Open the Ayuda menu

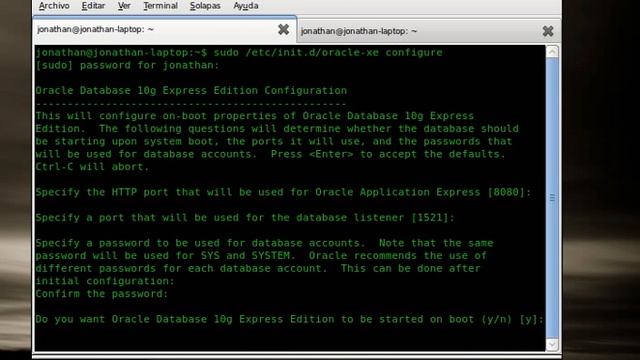tap(246, 6)
